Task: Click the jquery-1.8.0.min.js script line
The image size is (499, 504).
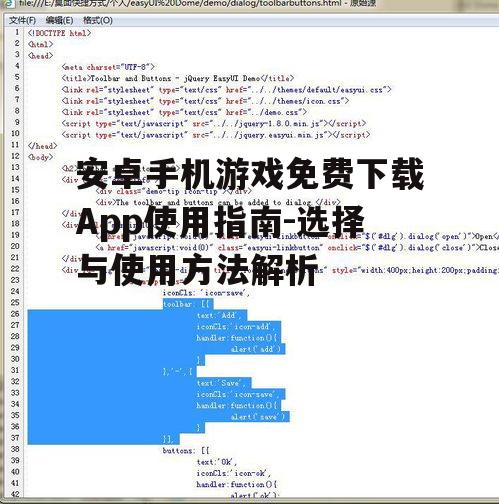Action: tap(214, 124)
